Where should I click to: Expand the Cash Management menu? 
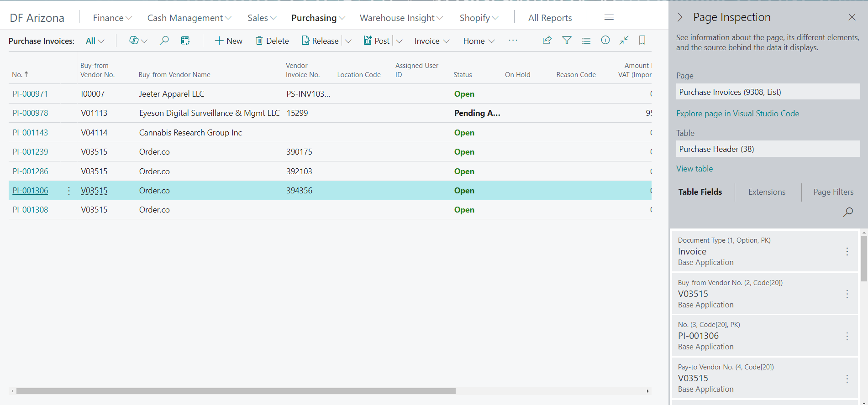(x=189, y=18)
